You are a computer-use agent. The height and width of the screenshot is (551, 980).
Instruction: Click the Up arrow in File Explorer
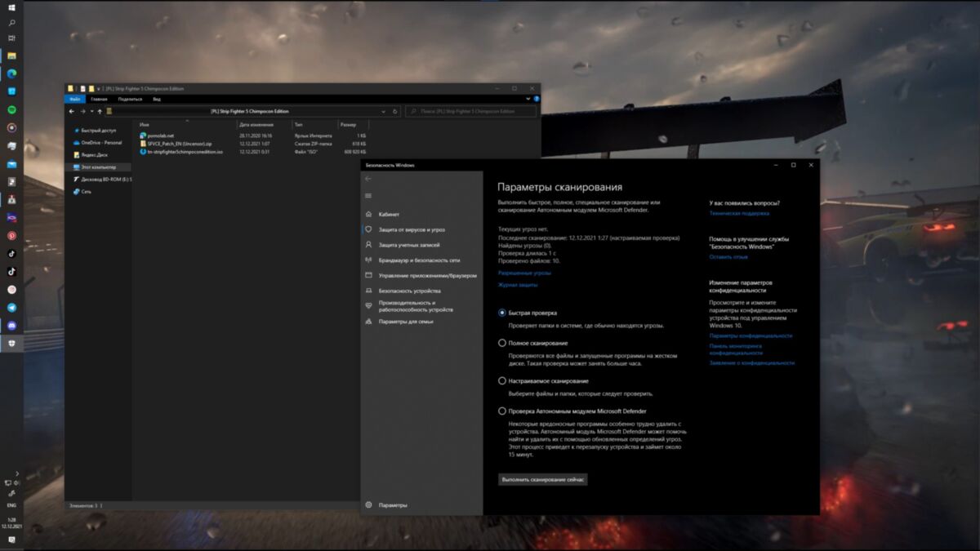100,111
